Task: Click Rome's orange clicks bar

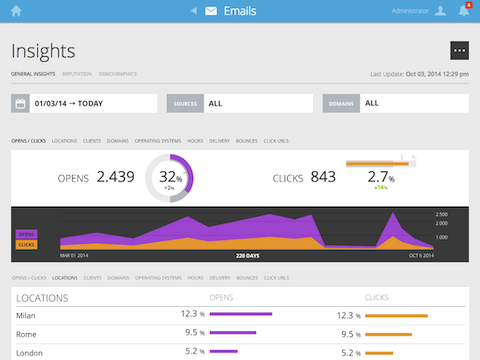Action: (388, 334)
